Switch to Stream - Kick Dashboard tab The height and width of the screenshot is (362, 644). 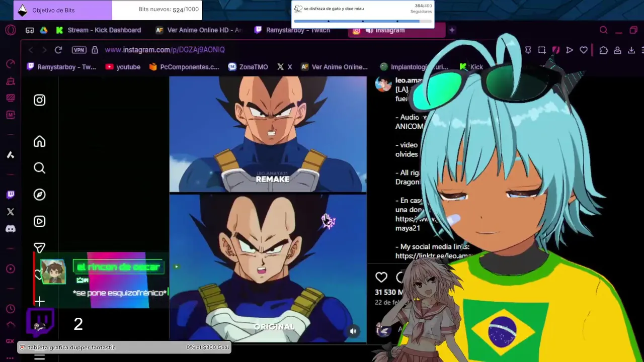[x=99, y=30]
